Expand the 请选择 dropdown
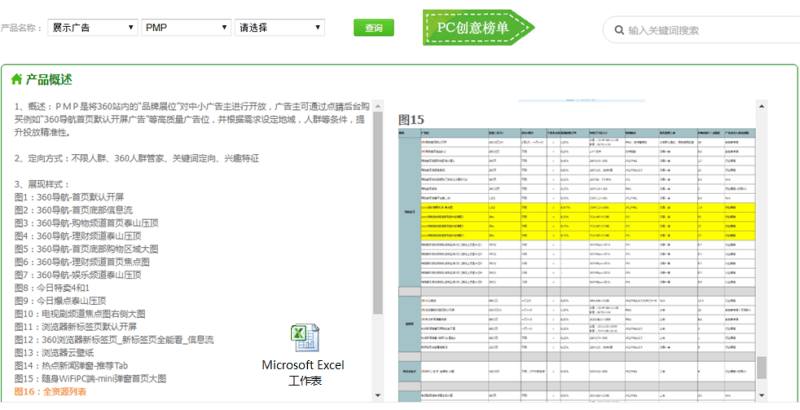 pyautogui.click(x=279, y=28)
